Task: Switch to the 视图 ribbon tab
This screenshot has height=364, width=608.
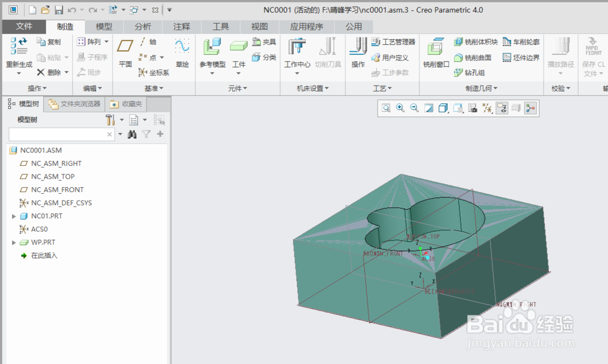Action: [260, 26]
